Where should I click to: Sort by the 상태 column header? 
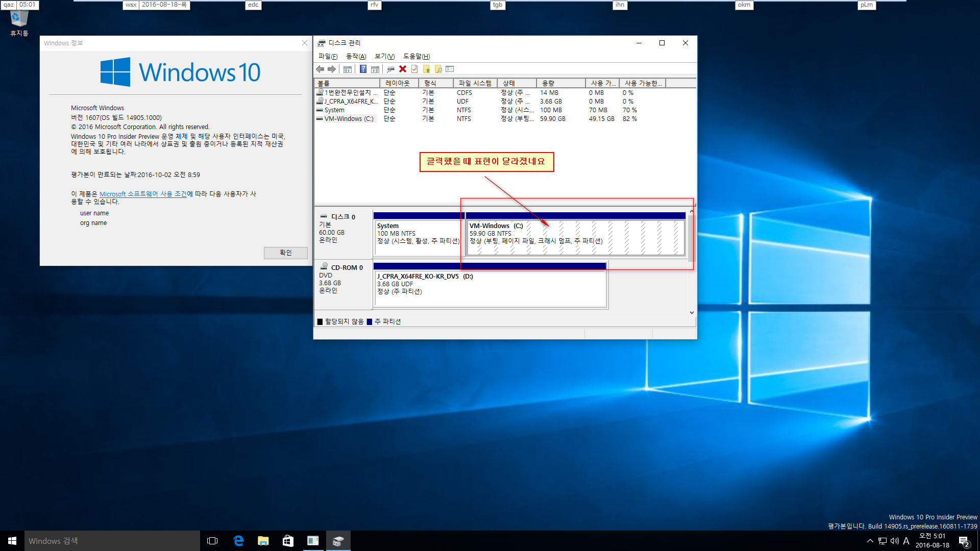(x=517, y=83)
